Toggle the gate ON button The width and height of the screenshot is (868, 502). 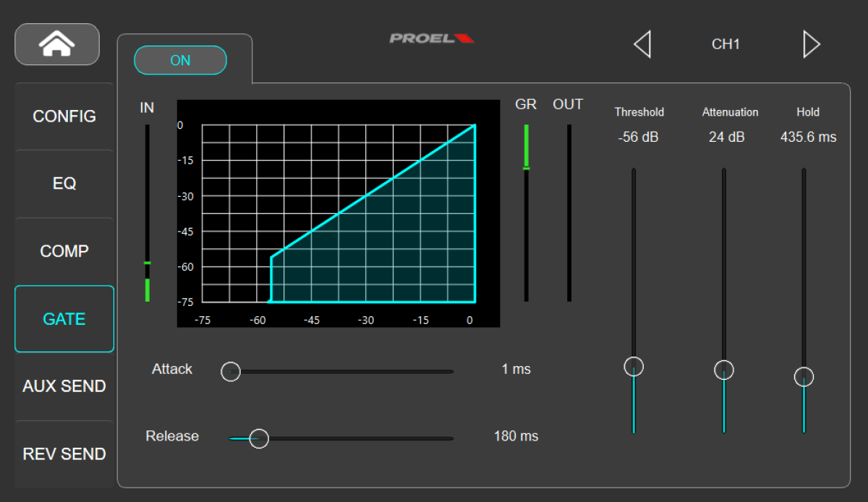click(x=180, y=61)
